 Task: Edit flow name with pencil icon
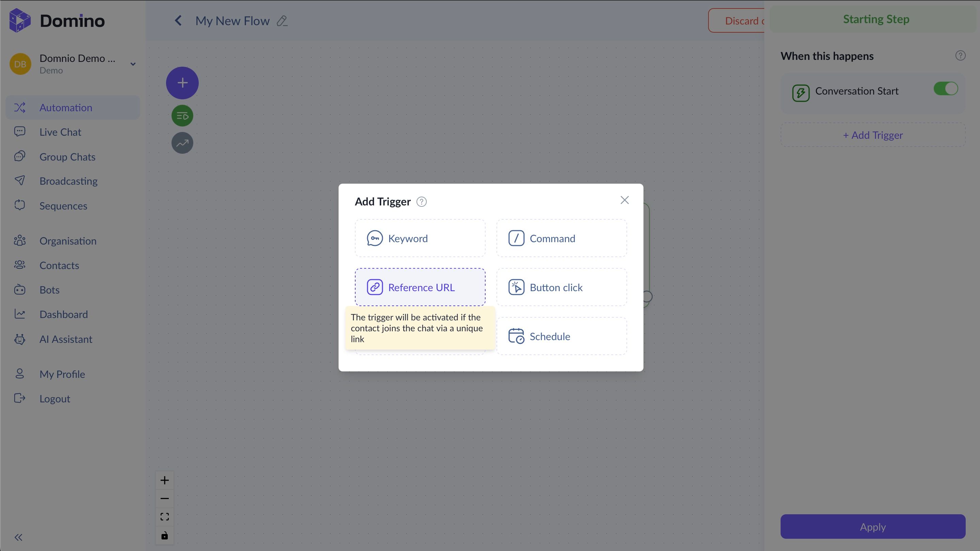tap(282, 21)
